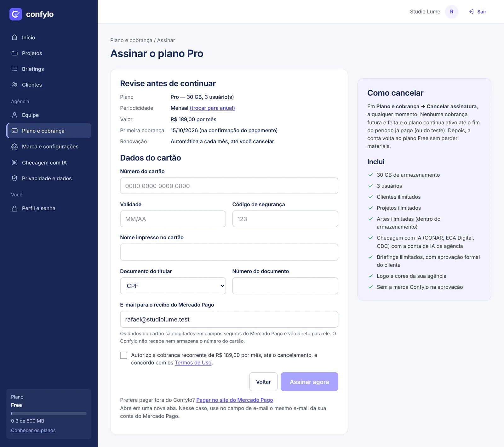Click the storage usage progress bar

point(49,413)
